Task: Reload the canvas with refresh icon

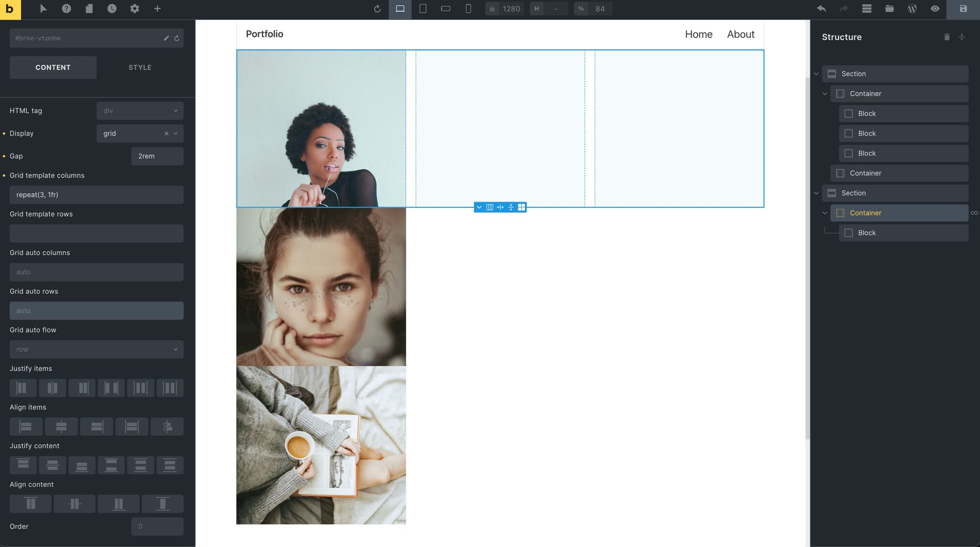Action: (377, 9)
